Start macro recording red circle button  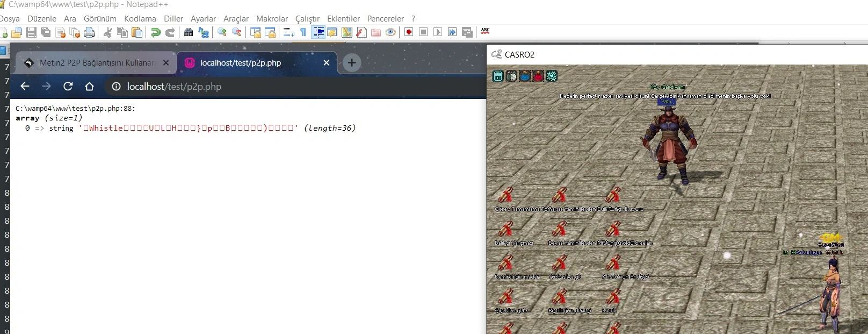(409, 32)
